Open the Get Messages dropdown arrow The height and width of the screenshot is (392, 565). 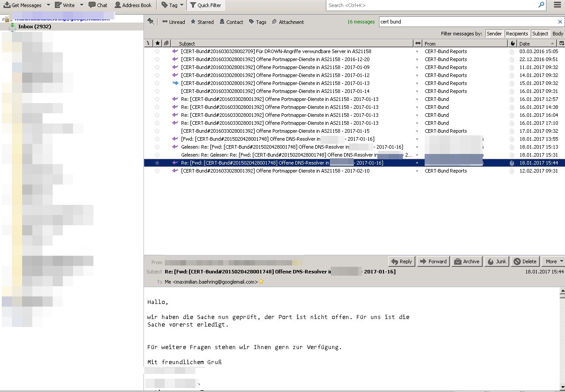pos(48,5)
